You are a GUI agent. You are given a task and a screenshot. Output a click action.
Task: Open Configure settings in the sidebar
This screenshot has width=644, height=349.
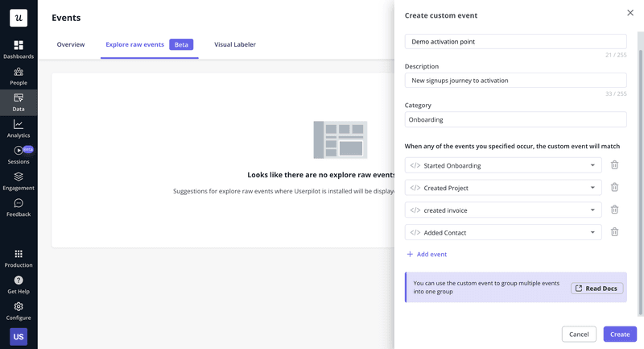click(19, 311)
